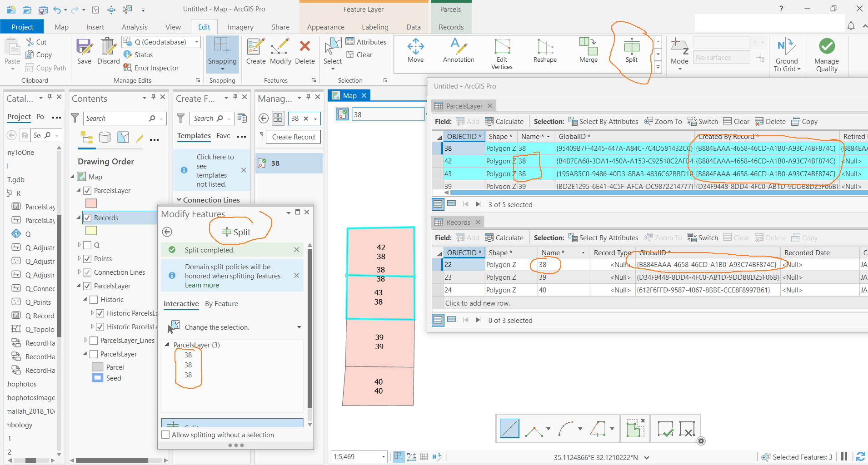868x465 pixels.
Task: Switch to the Labeling tab
Action: (x=375, y=27)
